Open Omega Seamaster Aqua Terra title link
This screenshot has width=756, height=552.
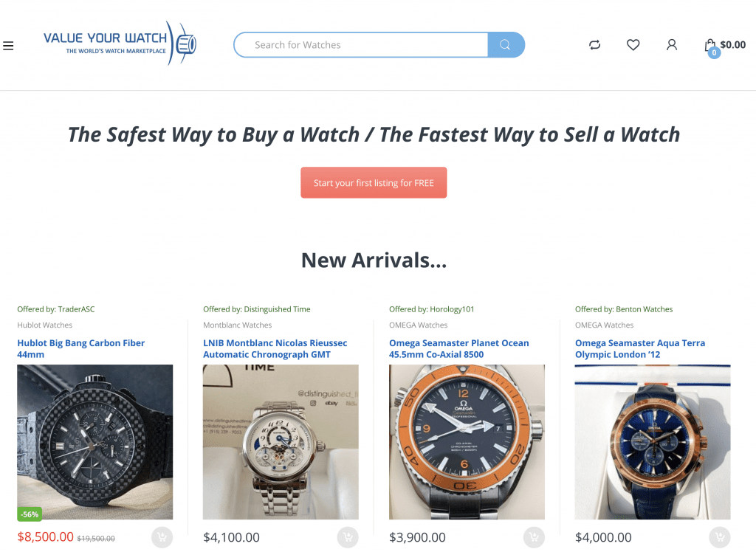pos(640,348)
